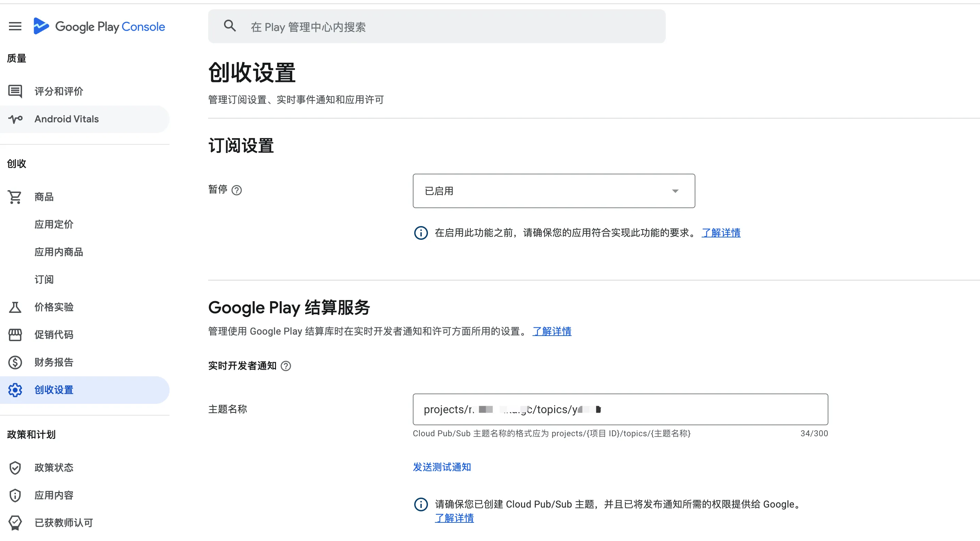This screenshot has width=980, height=541.
Task: Open 促销代码 in sidebar
Action: (x=84, y=335)
